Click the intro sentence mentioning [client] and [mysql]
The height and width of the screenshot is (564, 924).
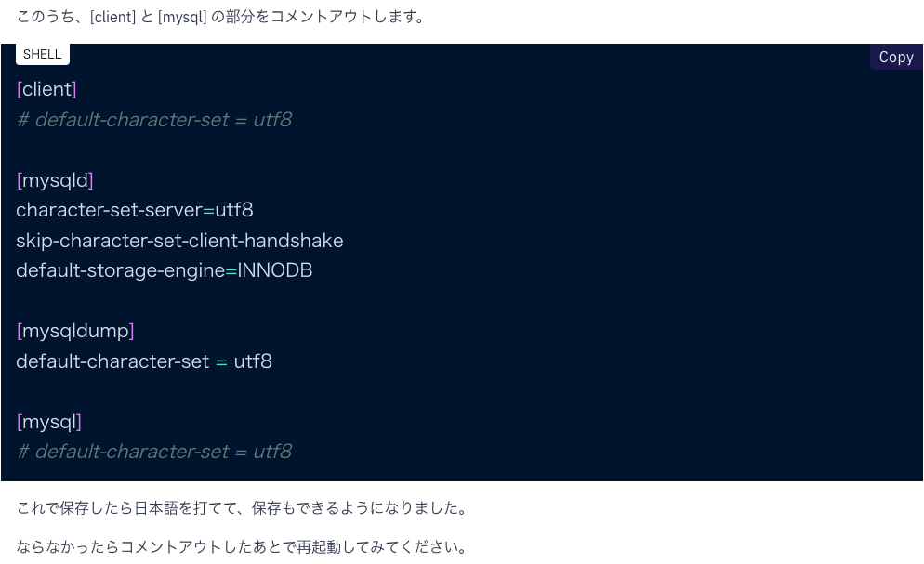pyautogui.click(x=221, y=17)
